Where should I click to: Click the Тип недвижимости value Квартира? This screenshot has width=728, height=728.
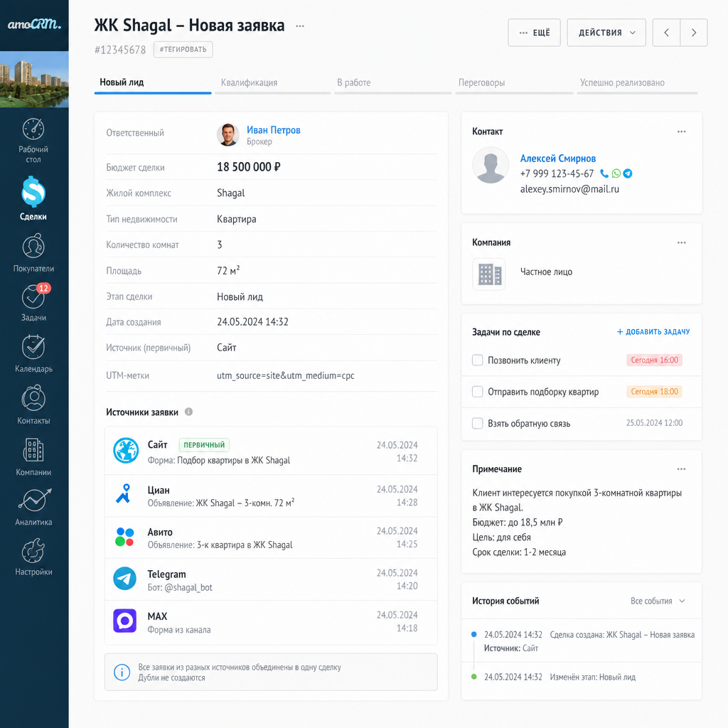click(236, 219)
